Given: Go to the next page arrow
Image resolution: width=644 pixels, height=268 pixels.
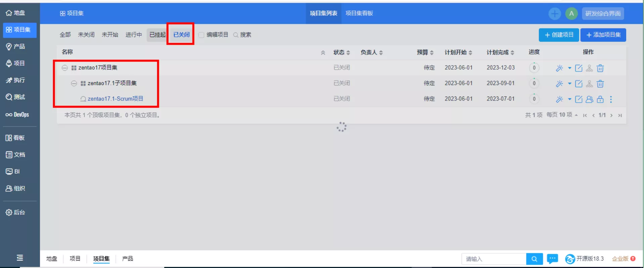Looking at the screenshot, I should click(611, 115).
